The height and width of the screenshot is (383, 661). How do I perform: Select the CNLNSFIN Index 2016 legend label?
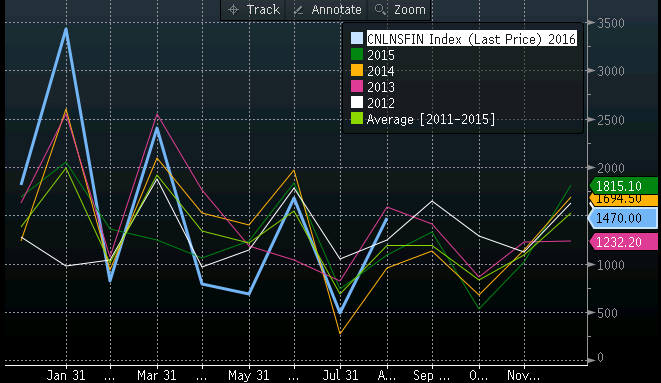click(x=471, y=39)
